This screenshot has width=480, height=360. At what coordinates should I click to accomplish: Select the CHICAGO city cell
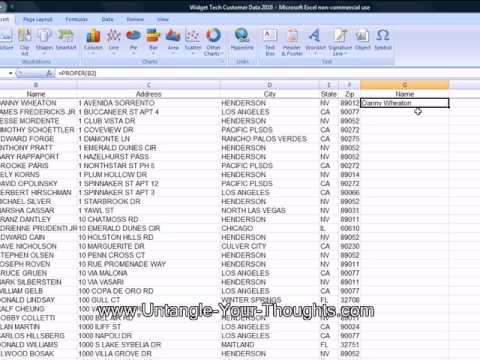pyautogui.click(x=270, y=228)
